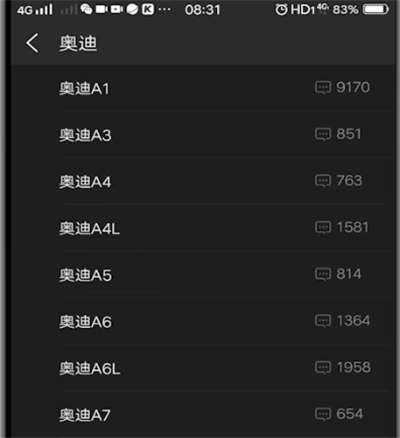
Task: Open the comment icon for 奥迪A3
Action: pyautogui.click(x=323, y=134)
